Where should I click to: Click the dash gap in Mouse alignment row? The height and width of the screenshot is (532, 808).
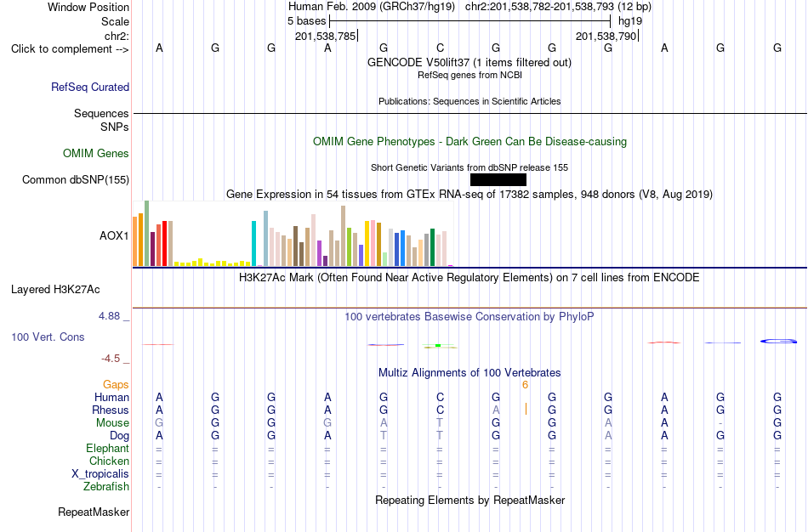[x=720, y=423]
